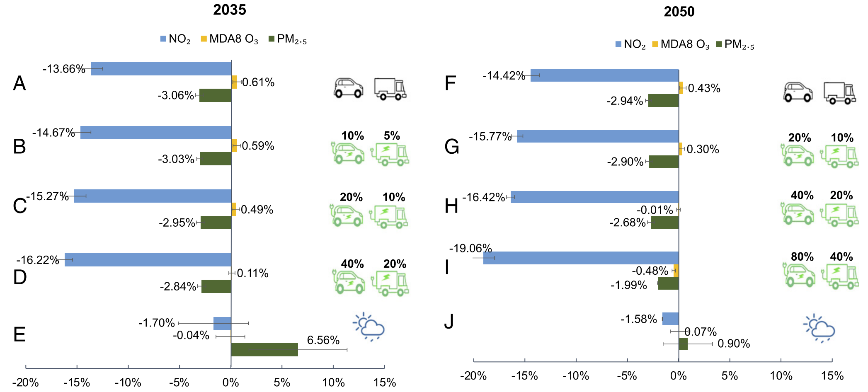
Task: Select the -19.06% blue NO2 bar in row I
Action: tap(581, 258)
